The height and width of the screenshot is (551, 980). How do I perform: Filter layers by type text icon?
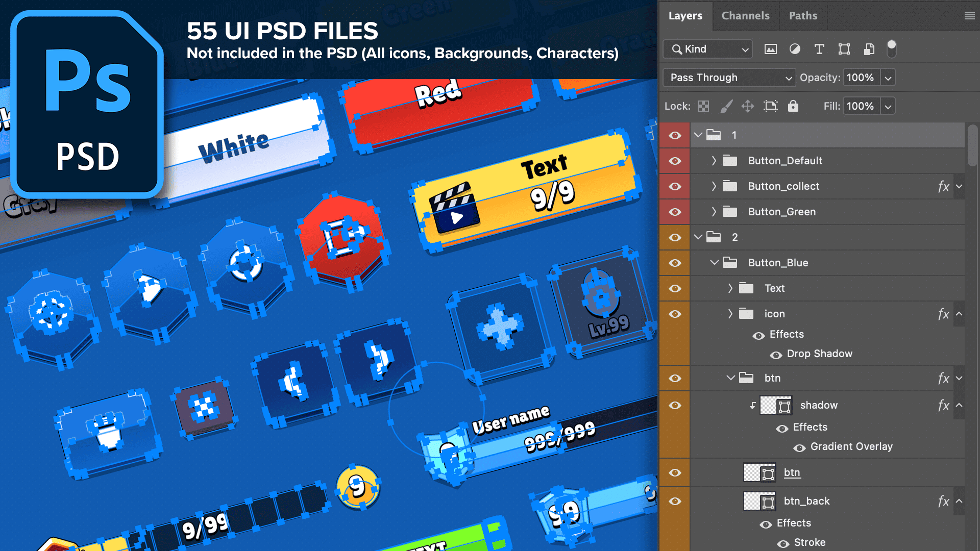(819, 49)
